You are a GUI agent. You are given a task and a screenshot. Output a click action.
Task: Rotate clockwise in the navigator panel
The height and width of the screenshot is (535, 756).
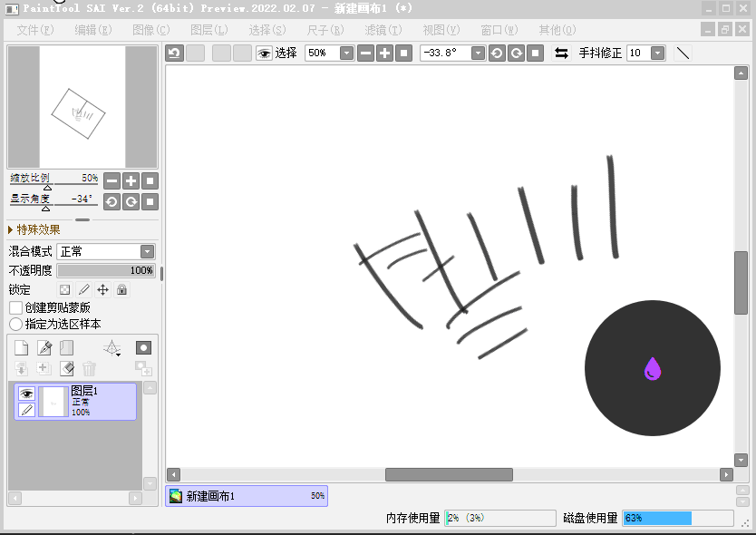(x=131, y=201)
